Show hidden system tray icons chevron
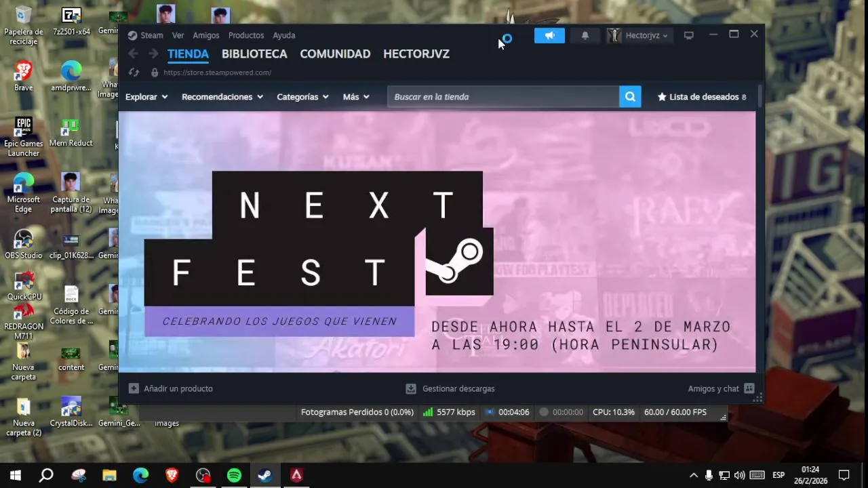 pyautogui.click(x=693, y=475)
